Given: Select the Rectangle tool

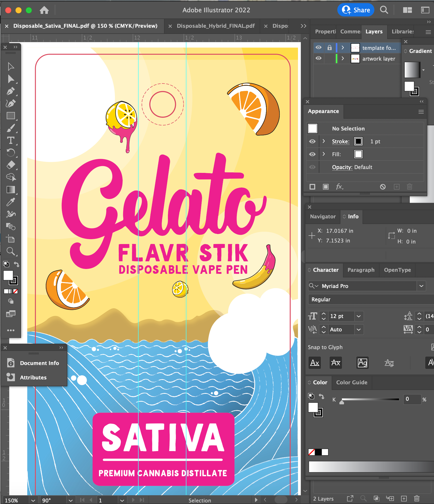Looking at the screenshot, I should pos(11,116).
